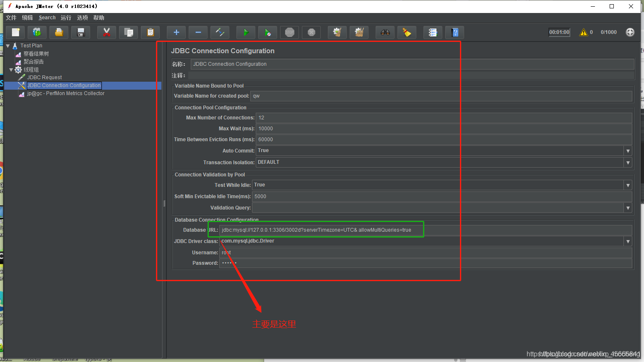644x362 pixels.
Task: Click the Password field
Action: (426, 263)
